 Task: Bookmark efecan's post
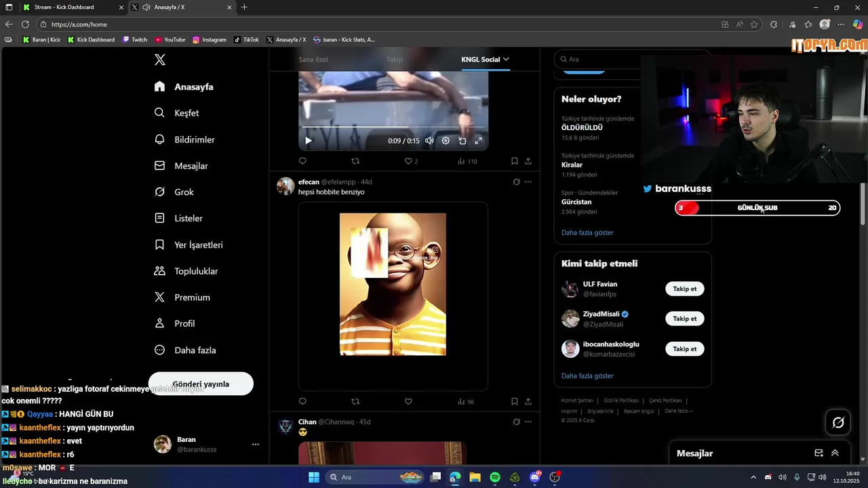coord(514,401)
